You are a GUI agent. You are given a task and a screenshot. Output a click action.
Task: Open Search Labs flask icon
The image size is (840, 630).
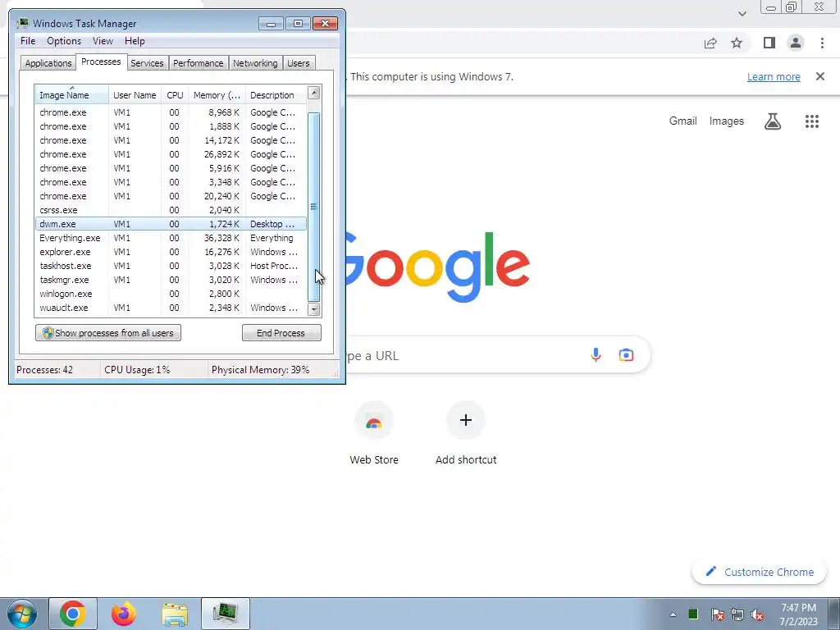pyautogui.click(x=773, y=121)
